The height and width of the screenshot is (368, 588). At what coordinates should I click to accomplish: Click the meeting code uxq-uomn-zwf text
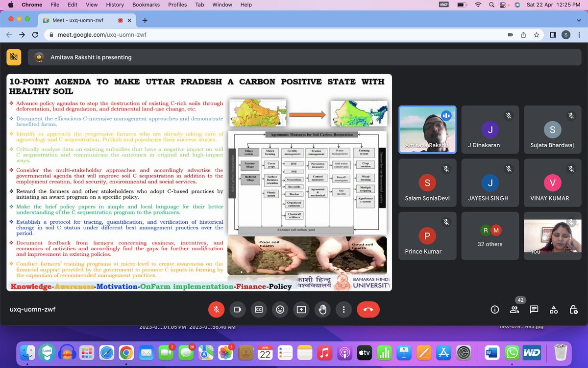tap(33, 310)
